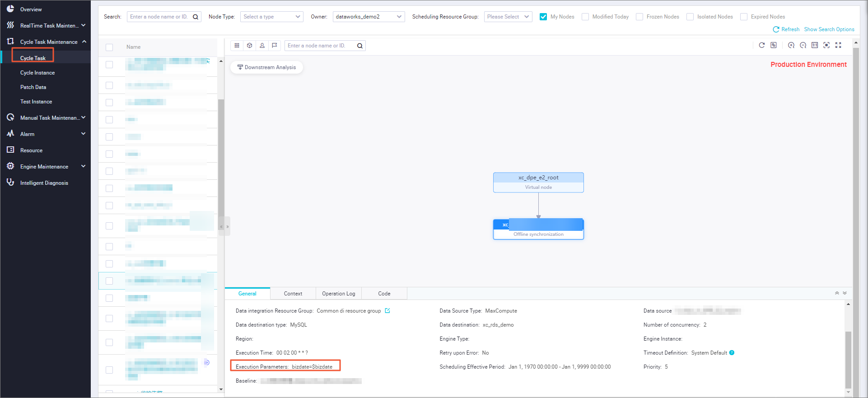Click Downstream Analysis button
Viewport: 868px width, 398px height.
(x=266, y=67)
